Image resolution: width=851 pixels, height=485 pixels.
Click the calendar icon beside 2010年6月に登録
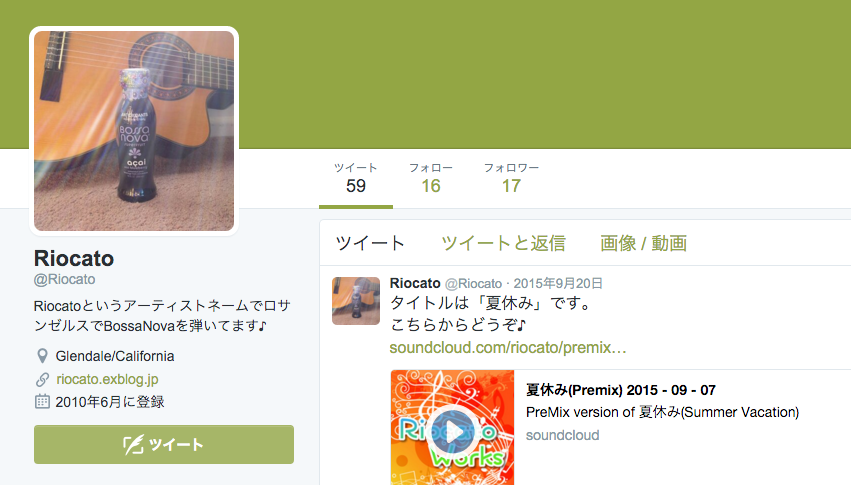point(42,401)
